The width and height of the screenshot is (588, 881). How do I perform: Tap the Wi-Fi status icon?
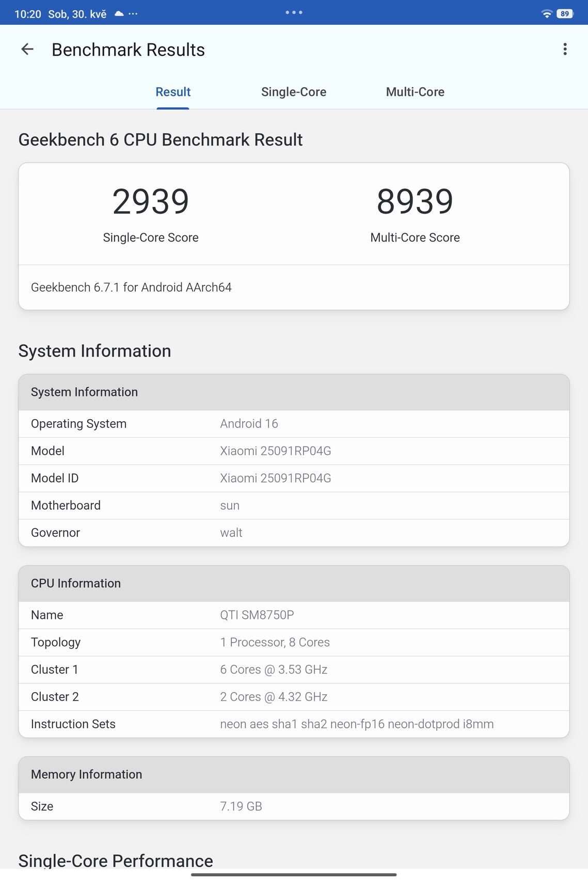[547, 14]
